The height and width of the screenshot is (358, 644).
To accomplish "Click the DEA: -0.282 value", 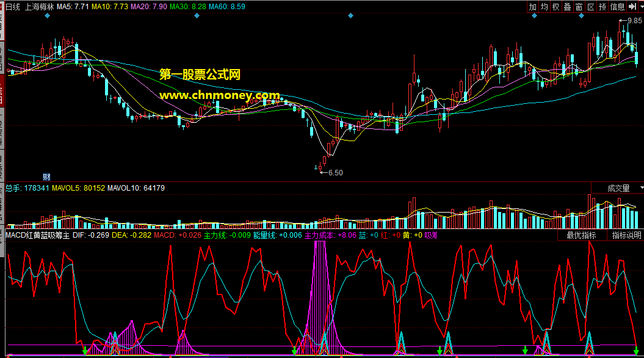I will pos(131,235).
